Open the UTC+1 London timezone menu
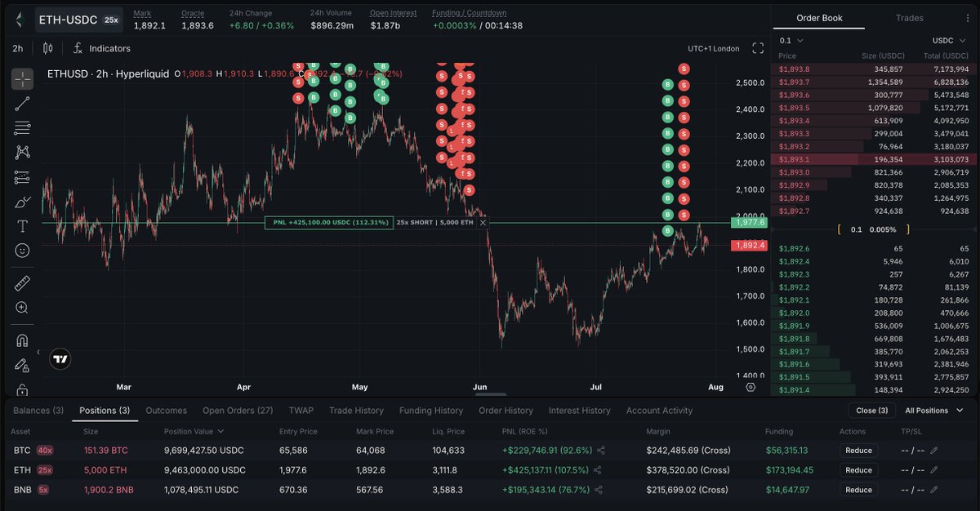 [x=713, y=48]
